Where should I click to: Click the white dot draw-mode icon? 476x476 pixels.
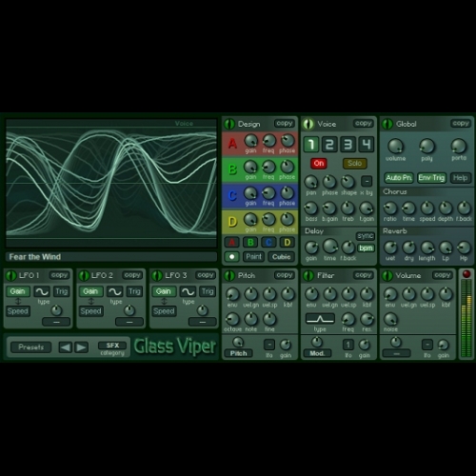pyautogui.click(x=232, y=257)
